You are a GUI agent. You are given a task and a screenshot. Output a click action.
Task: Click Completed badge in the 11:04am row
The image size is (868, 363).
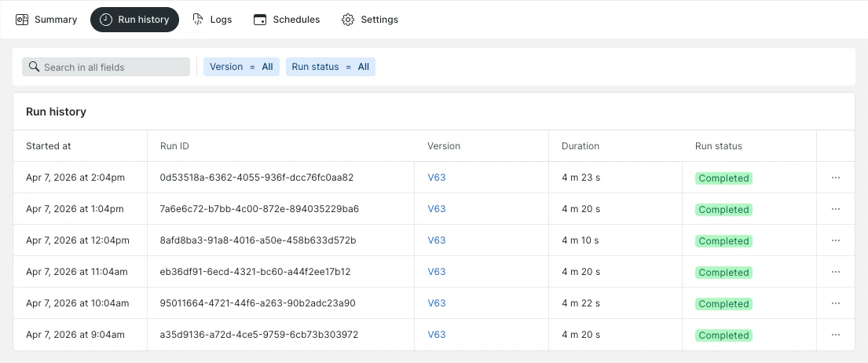(x=723, y=272)
